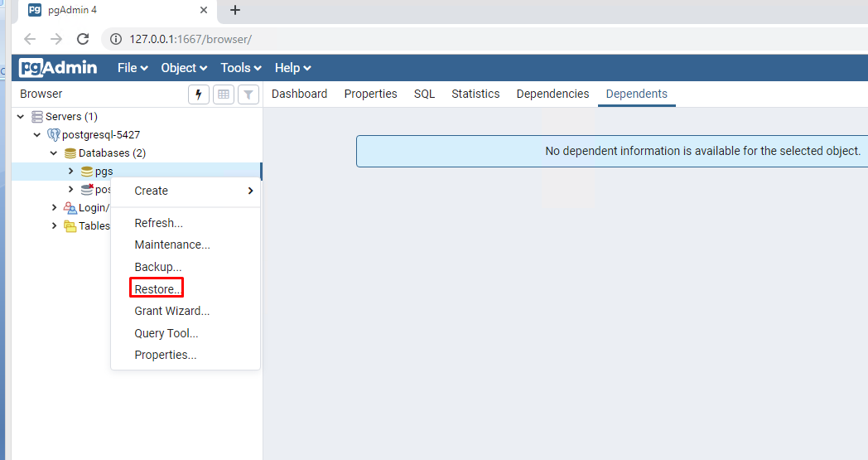Open the Tools menu
The height and width of the screenshot is (460, 868).
click(x=240, y=68)
